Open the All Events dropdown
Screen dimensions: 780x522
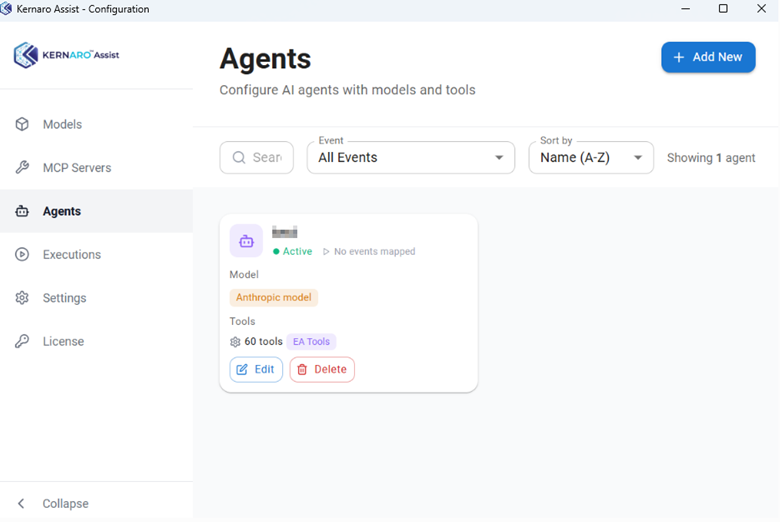point(411,157)
